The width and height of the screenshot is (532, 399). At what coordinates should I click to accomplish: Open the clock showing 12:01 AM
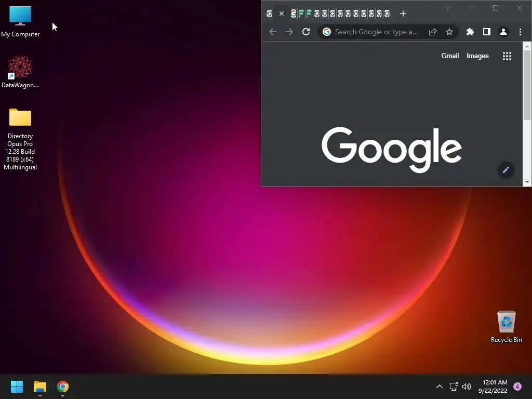493,387
